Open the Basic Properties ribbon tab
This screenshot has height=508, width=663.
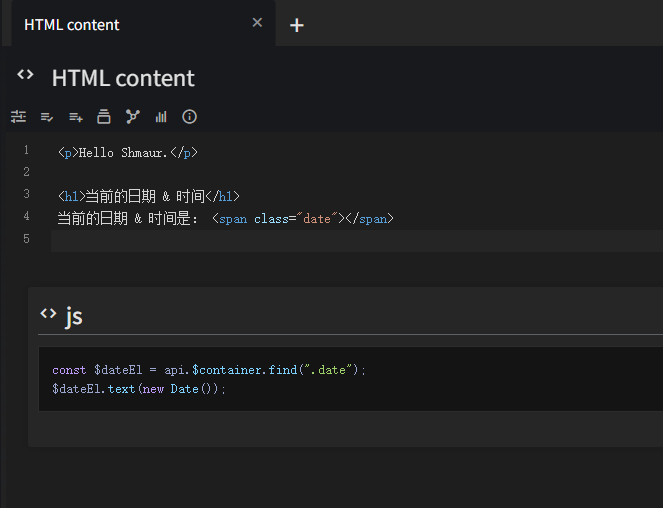[18, 117]
